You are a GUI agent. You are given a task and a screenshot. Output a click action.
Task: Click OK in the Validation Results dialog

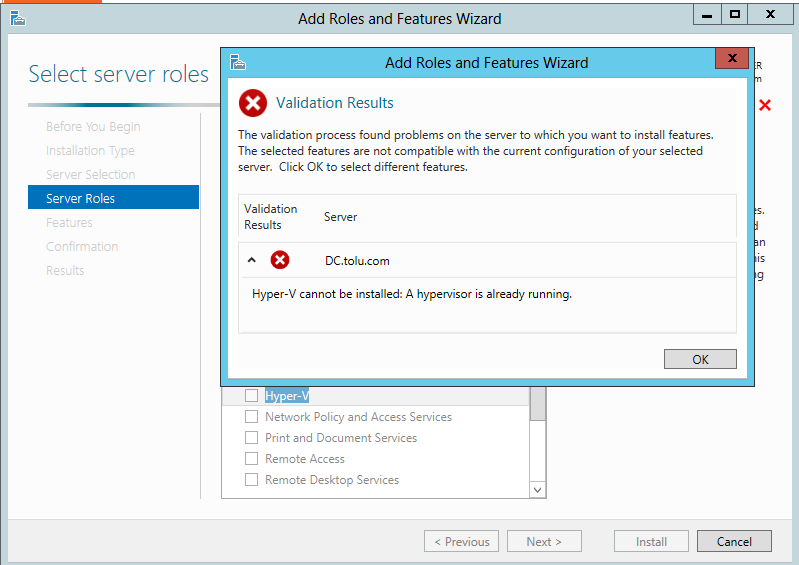(x=700, y=359)
